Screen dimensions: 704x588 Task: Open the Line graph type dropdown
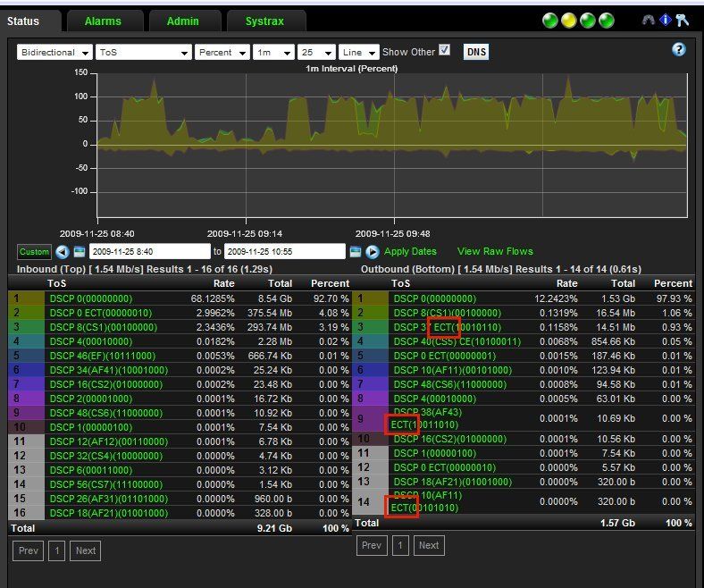click(x=359, y=52)
